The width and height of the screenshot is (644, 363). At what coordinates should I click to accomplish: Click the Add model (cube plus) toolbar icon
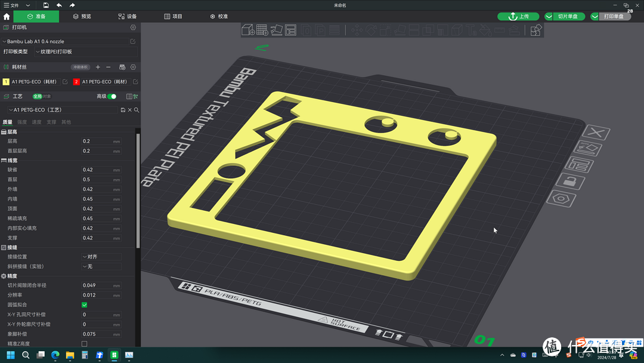click(247, 30)
